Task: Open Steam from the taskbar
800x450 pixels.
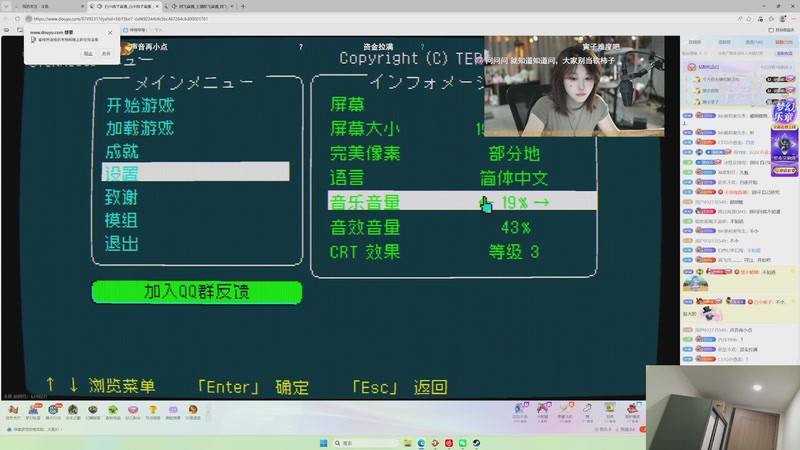Action: click(477, 443)
